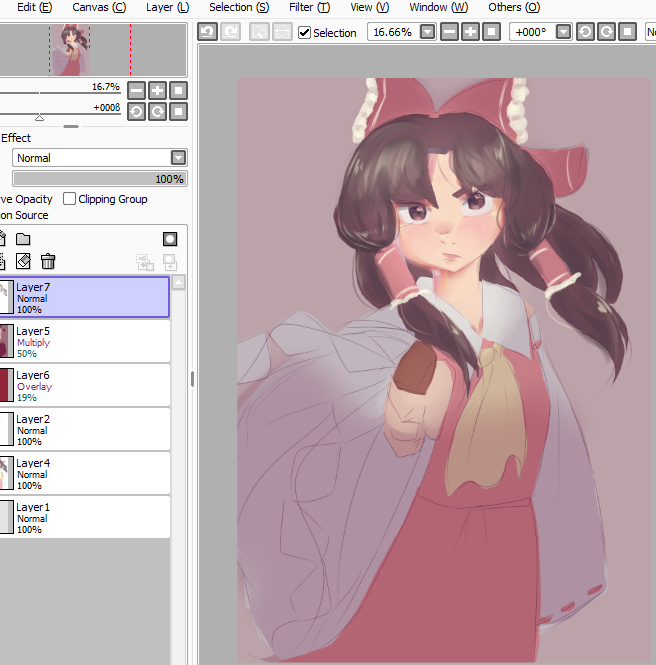Open the rotation angle dropdown showing +000°

(564, 32)
